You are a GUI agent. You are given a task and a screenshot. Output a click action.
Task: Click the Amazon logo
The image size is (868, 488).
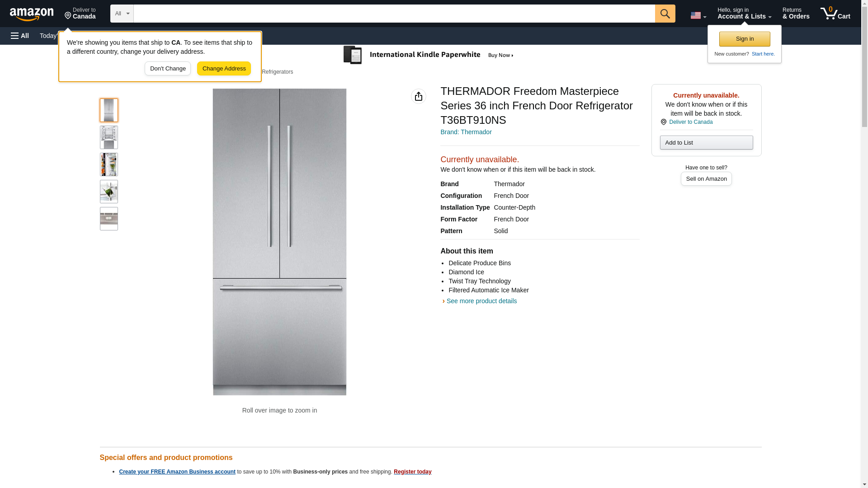[32, 14]
